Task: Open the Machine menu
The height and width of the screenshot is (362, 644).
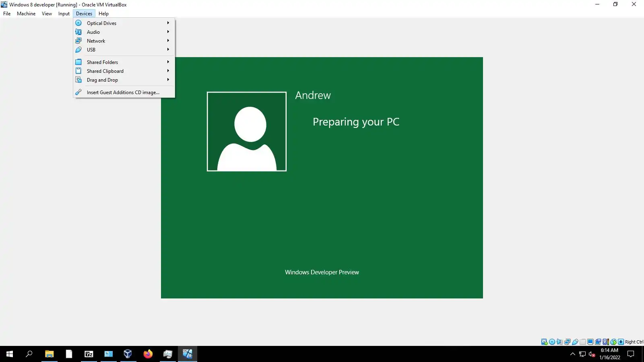Action: click(x=26, y=13)
